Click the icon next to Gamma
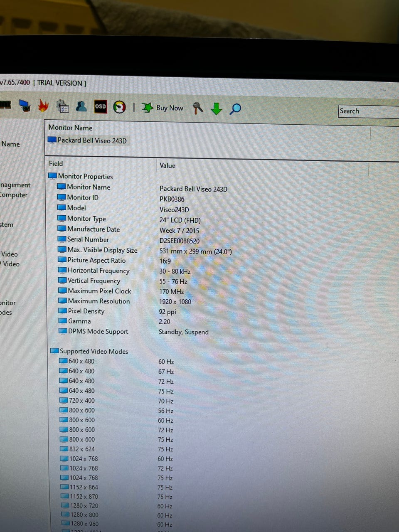Image resolution: width=399 pixels, height=532 pixels. coord(63,321)
